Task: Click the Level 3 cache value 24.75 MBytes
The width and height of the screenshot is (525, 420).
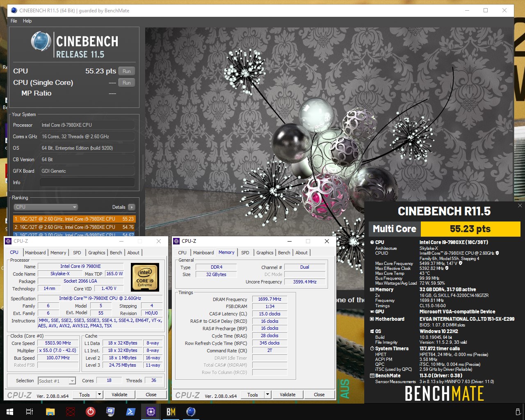Action: pos(122,365)
